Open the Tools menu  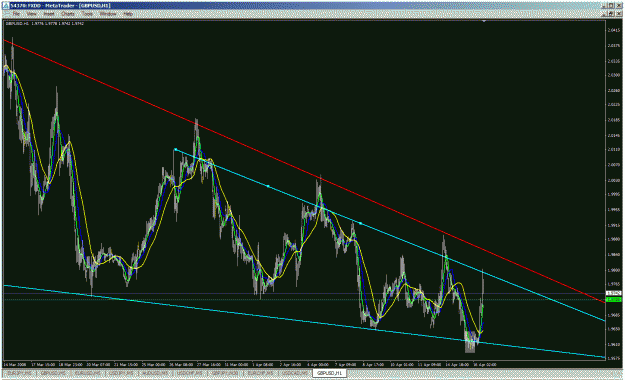pyautogui.click(x=87, y=14)
